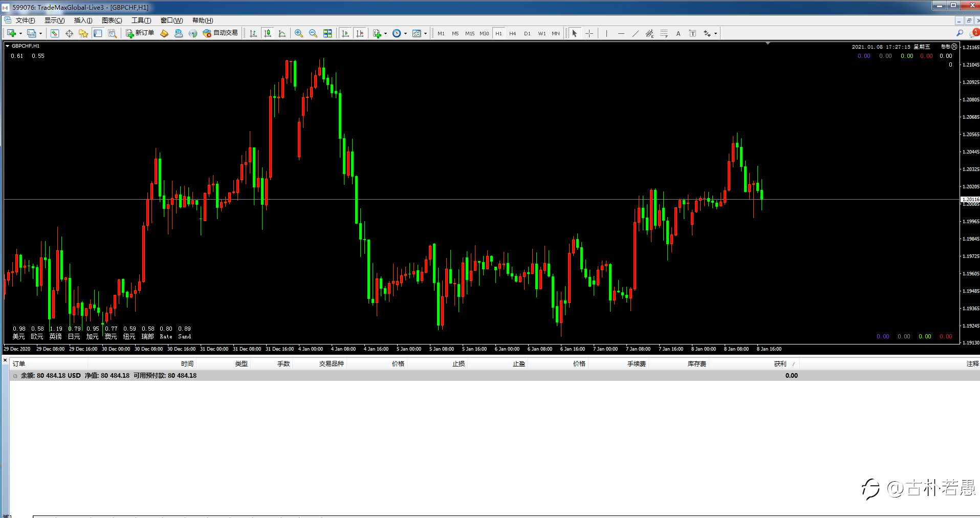Open the Strategy Tester icon
The height and width of the screenshot is (518, 980).
pyautogui.click(x=112, y=33)
